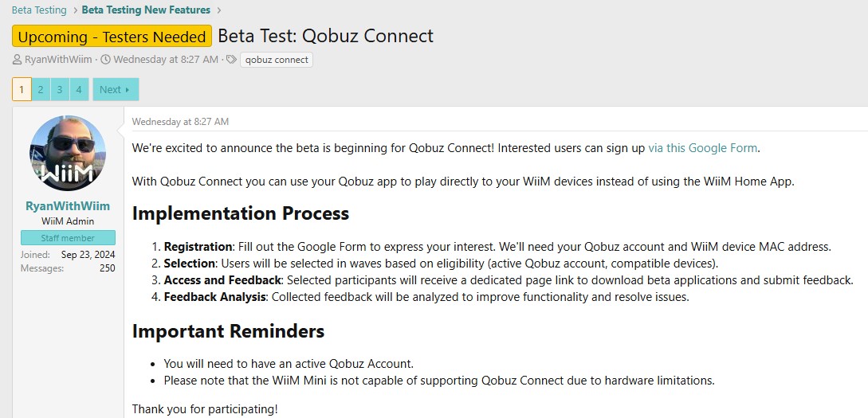Click thread start date Wednesday at 8:27 AM
Image resolution: width=868 pixels, height=418 pixels.
click(x=166, y=60)
